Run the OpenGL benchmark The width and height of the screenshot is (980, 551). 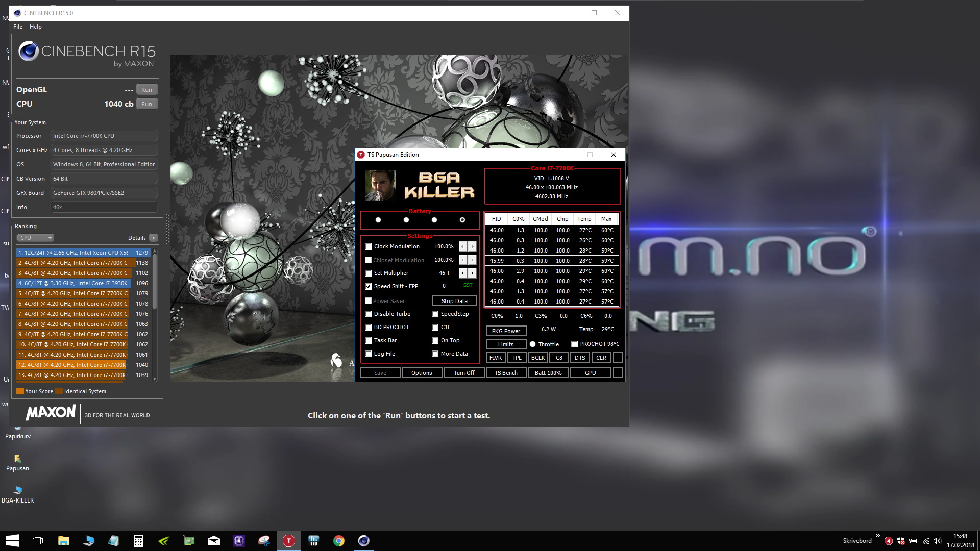point(147,90)
